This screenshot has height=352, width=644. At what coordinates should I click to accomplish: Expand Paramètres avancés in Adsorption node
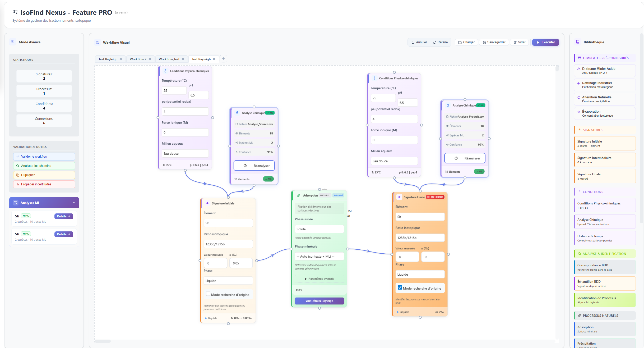pos(319,279)
